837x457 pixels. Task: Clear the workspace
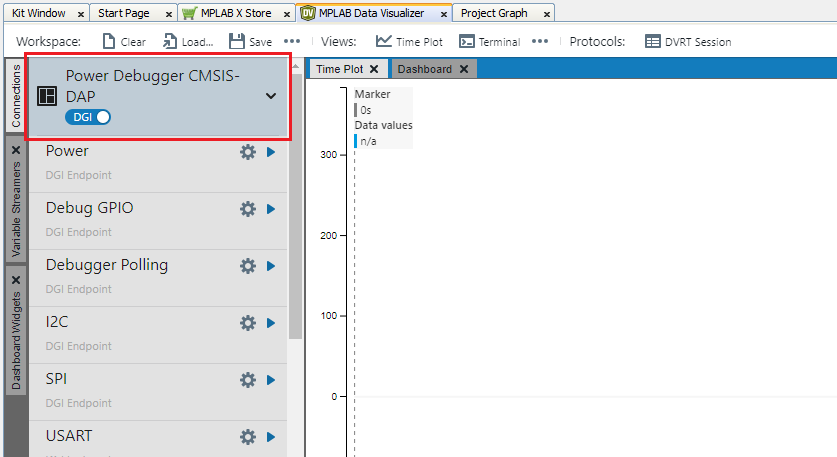click(x=124, y=42)
